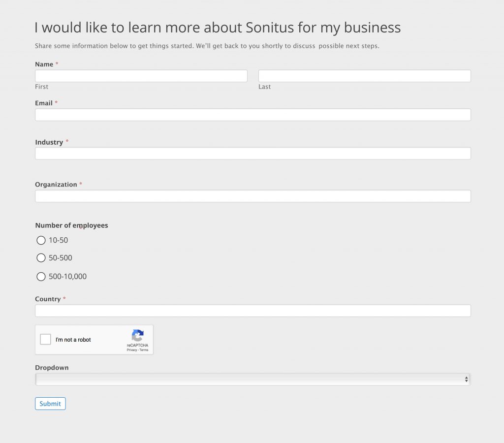
Task: Open the reCAPTCHA Terms link
Action: 144,349
